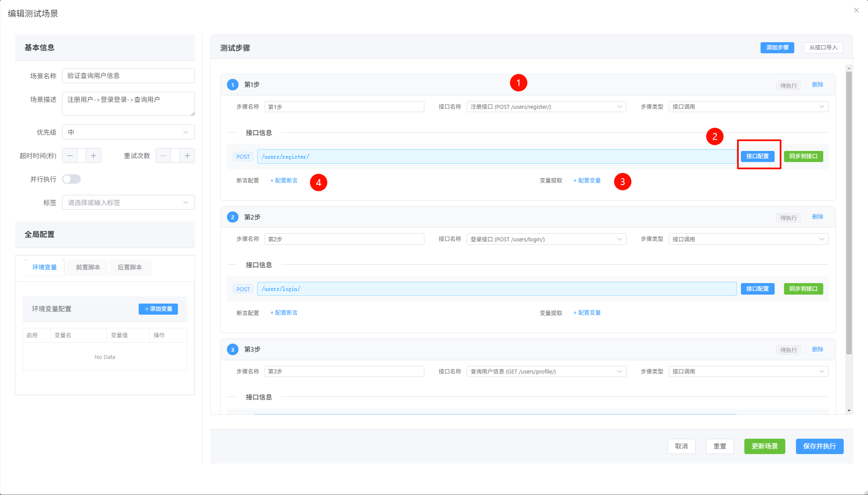Switch to the 后置脚本 tab
The image size is (868, 495).
tap(130, 267)
